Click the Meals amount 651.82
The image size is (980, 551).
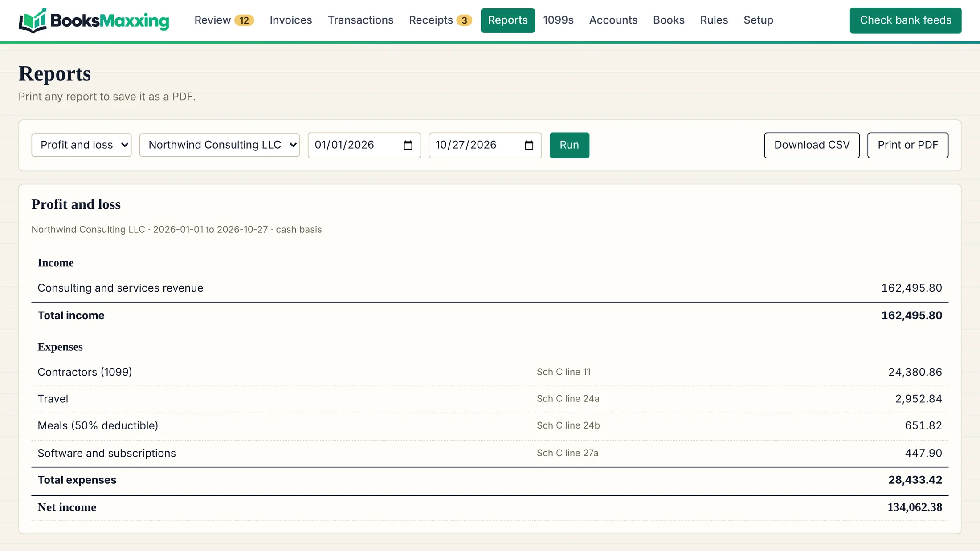(x=923, y=426)
